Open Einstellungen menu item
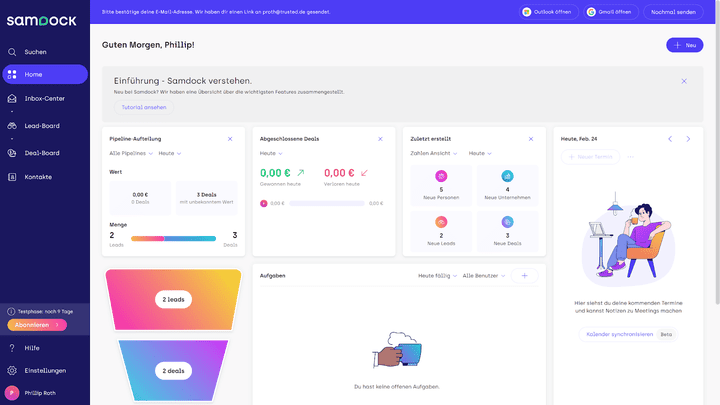Image resolution: width=720 pixels, height=405 pixels. click(45, 371)
